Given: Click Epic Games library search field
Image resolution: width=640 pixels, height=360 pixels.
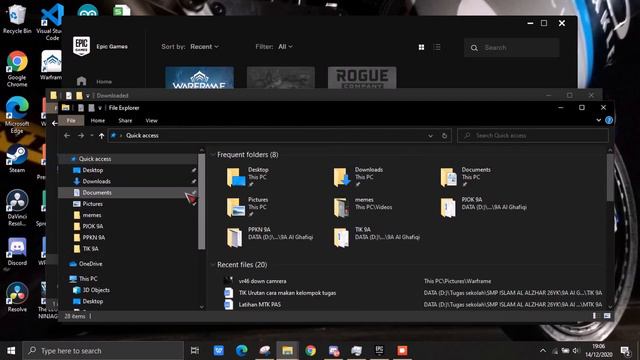Looking at the screenshot, I should click(511, 48).
